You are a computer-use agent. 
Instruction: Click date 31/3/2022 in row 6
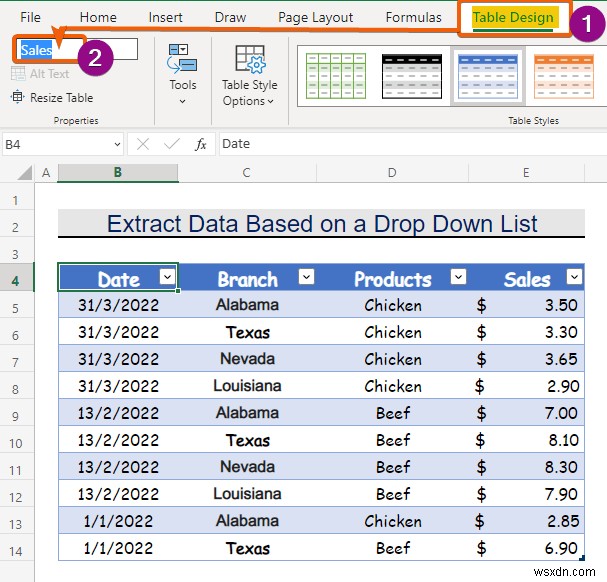pos(118,332)
